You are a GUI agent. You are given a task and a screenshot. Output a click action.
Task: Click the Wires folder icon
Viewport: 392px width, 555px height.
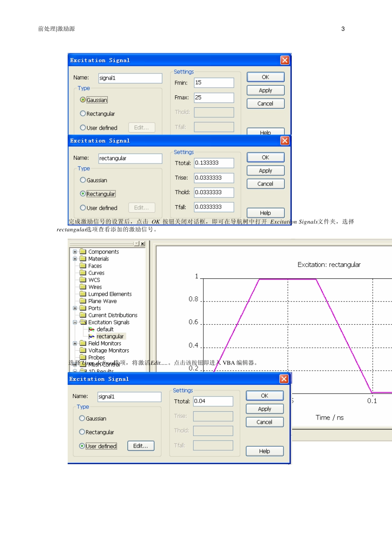pos(83,287)
